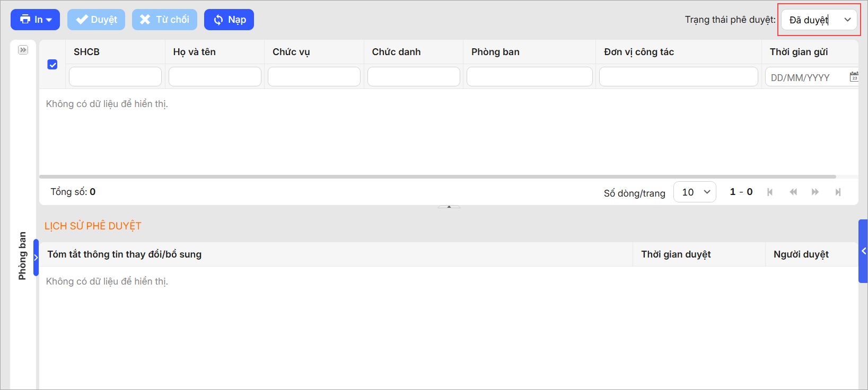The height and width of the screenshot is (390, 868).
Task: Click the SHCB filter input field
Action: tap(115, 77)
